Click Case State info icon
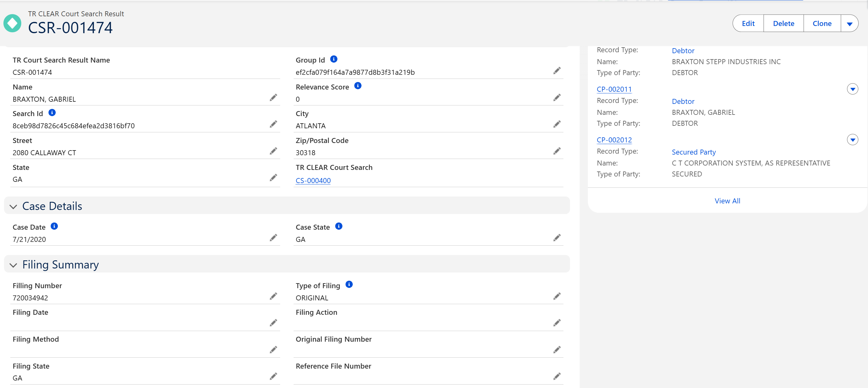868x388 pixels. (x=339, y=226)
